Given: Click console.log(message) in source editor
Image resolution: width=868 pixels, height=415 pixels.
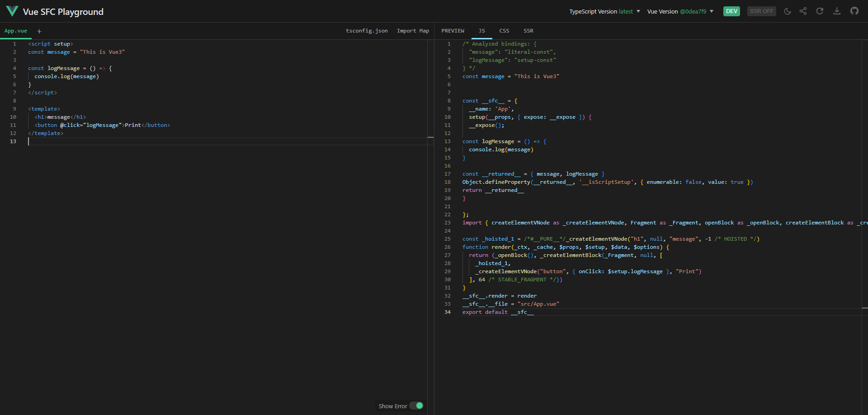Looking at the screenshot, I should 67,76.
